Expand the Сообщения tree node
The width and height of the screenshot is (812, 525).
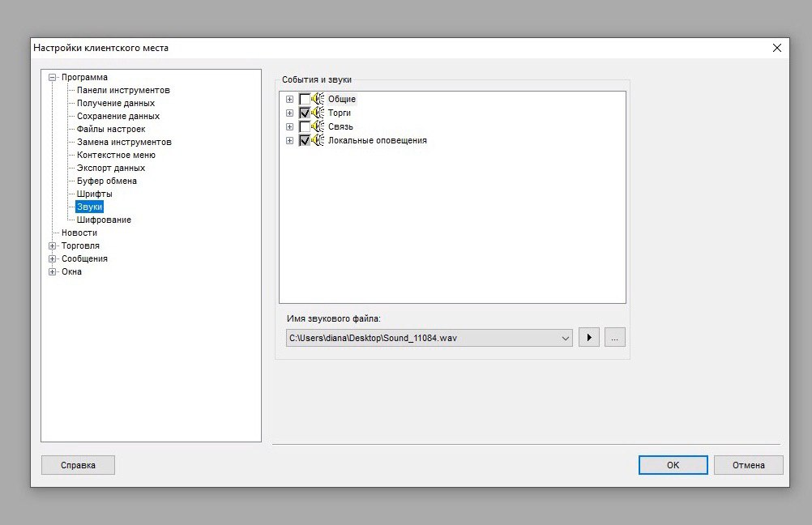[53, 259]
